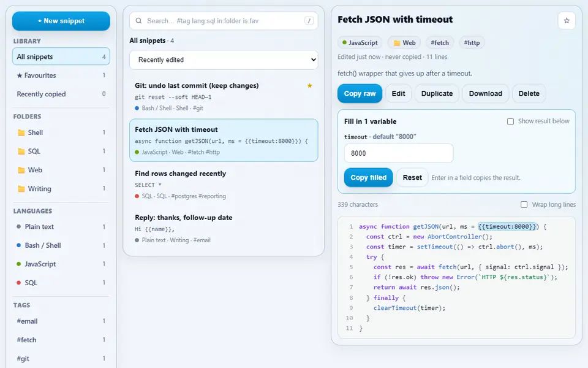Image resolution: width=588 pixels, height=368 pixels.
Task: Click the green JavaScript dot in sidebar
Action: tap(19, 264)
